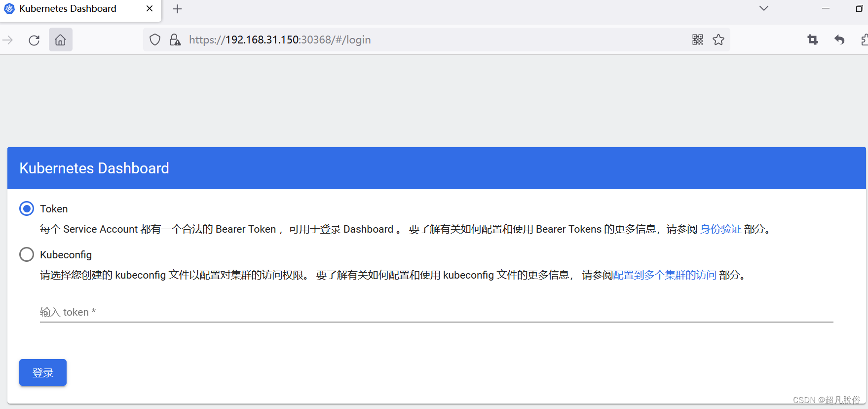
Task: Go to the browser home page
Action: [x=60, y=40]
